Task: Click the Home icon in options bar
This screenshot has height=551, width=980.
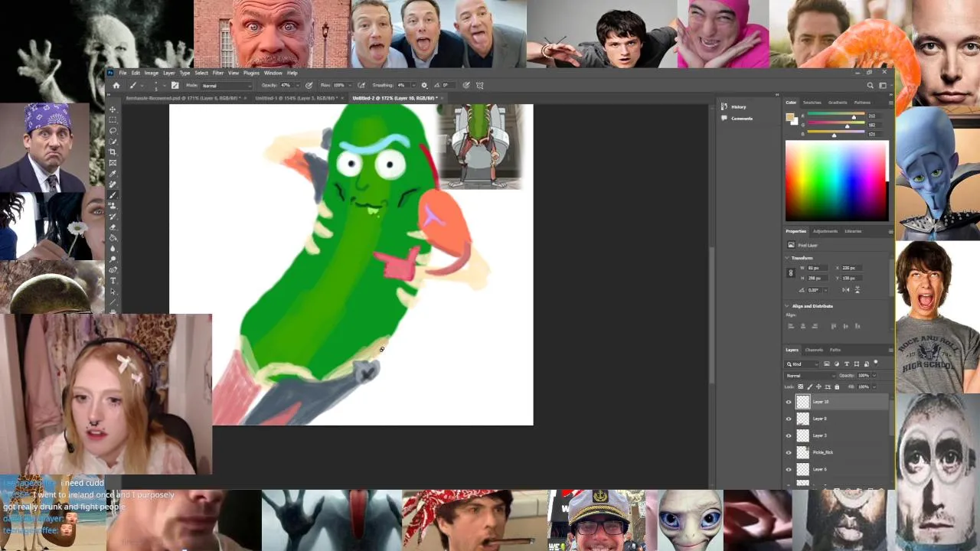Action: click(x=116, y=85)
